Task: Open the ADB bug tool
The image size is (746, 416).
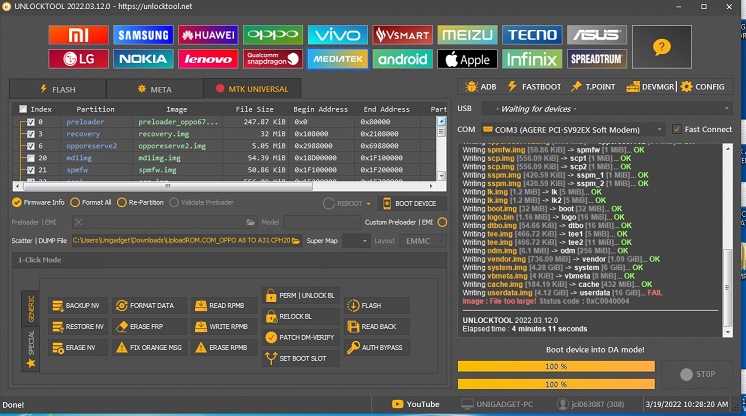Action: click(481, 87)
